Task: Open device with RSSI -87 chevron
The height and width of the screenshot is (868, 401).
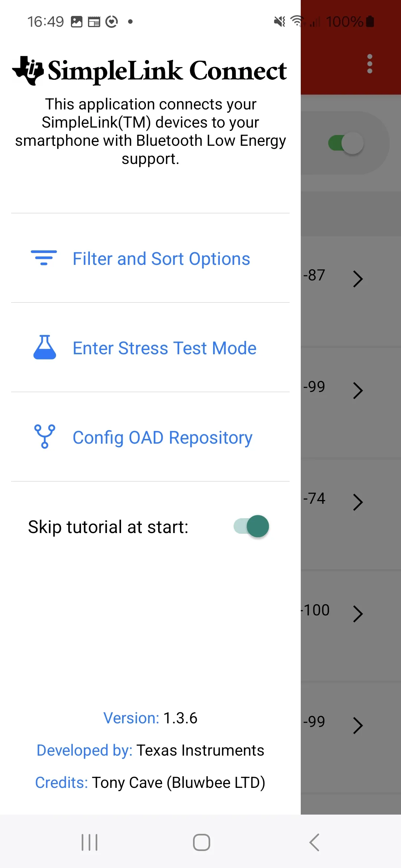Action: [x=358, y=279]
